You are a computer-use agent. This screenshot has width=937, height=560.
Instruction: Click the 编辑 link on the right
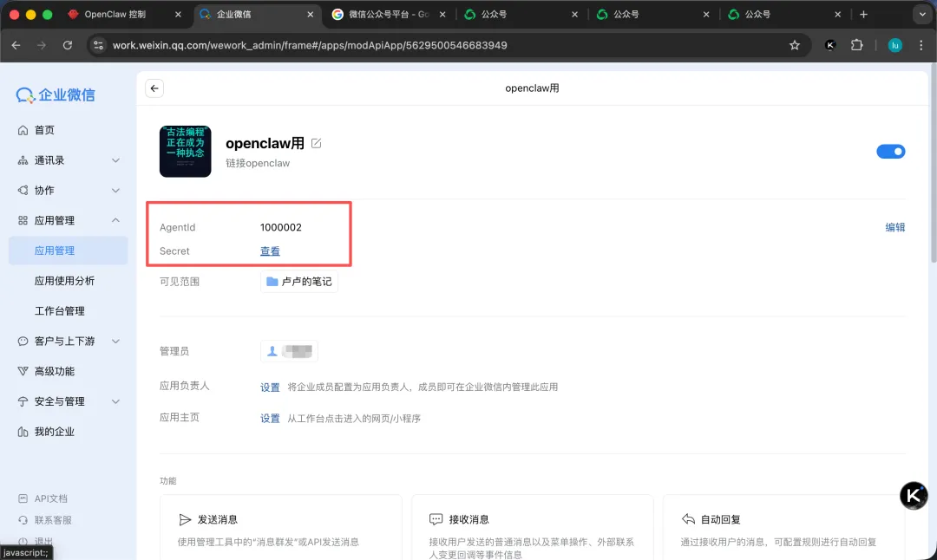tap(894, 227)
